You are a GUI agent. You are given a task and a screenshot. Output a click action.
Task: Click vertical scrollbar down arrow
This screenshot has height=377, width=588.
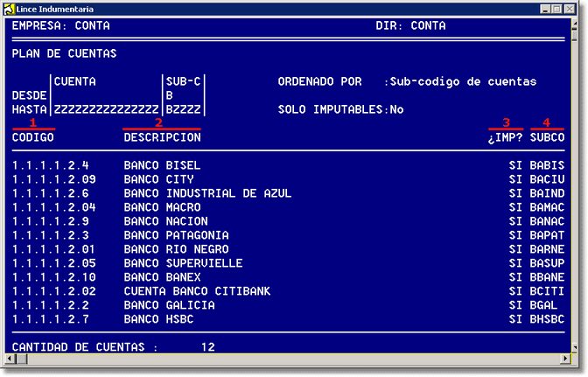pyautogui.click(x=575, y=348)
